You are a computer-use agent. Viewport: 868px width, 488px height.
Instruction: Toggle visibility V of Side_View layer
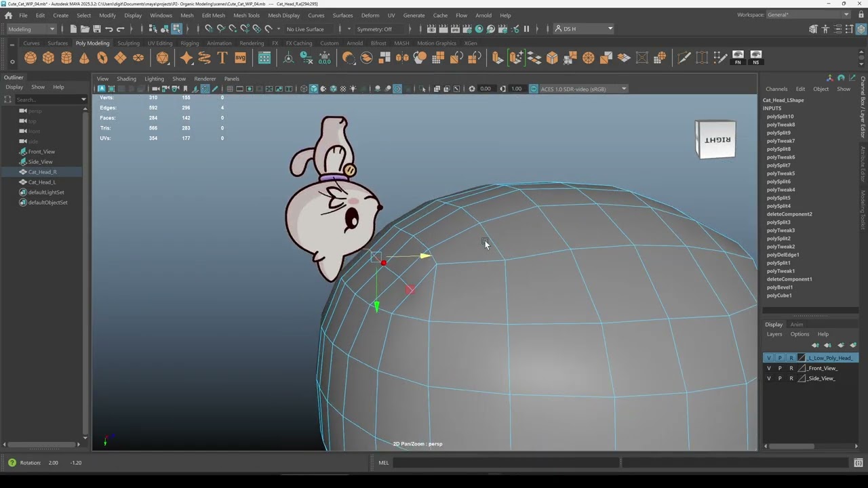pyautogui.click(x=768, y=378)
